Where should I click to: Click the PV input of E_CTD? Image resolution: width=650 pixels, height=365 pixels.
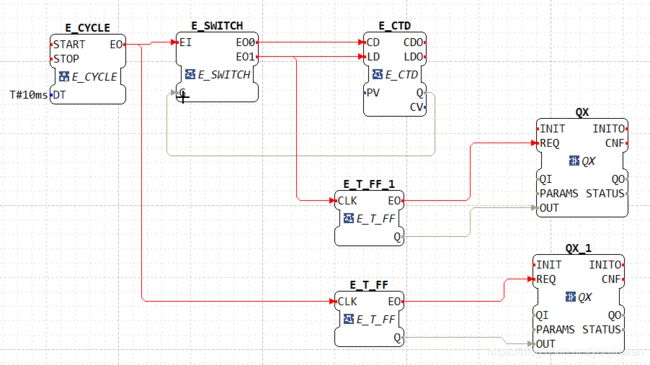[373, 92]
